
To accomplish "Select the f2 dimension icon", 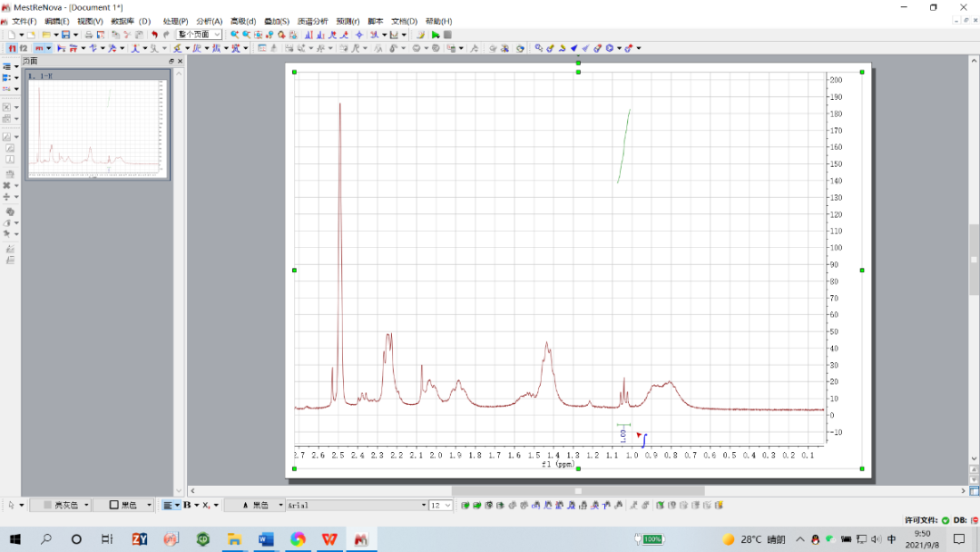I will 23,48.
